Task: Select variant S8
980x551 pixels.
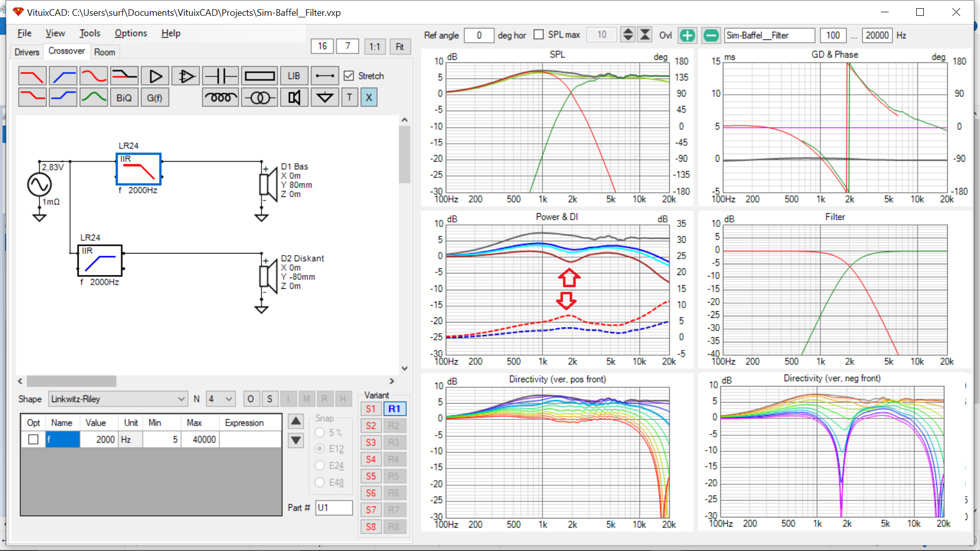Action: (371, 527)
